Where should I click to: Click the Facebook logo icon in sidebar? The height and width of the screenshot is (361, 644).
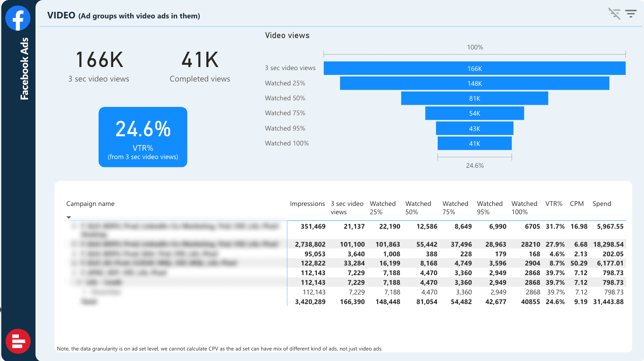(18, 18)
